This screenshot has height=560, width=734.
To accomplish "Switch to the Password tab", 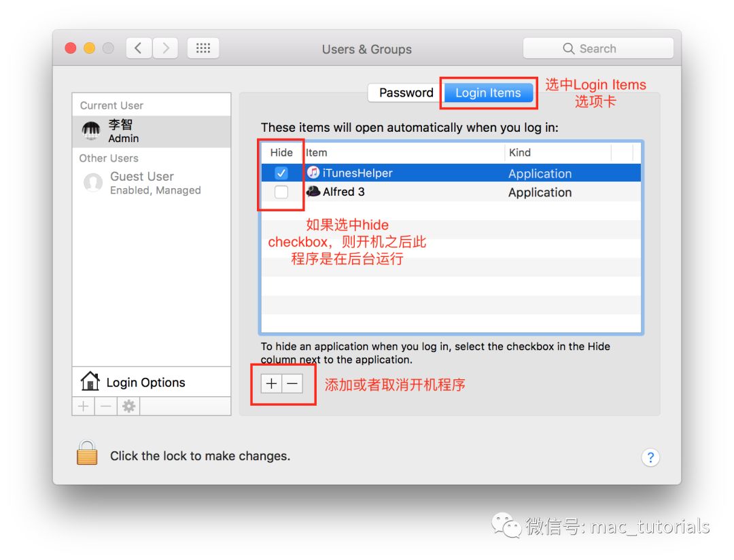I will (406, 93).
